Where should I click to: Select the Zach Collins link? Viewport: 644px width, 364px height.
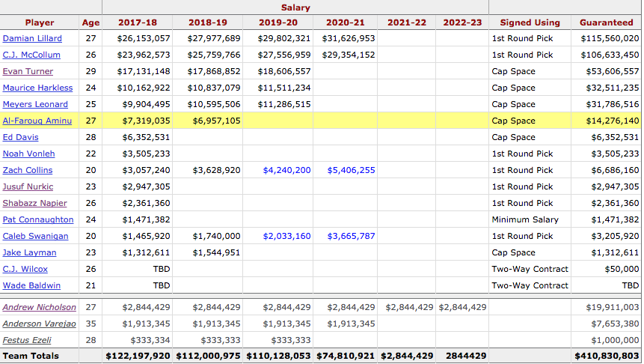(28, 170)
